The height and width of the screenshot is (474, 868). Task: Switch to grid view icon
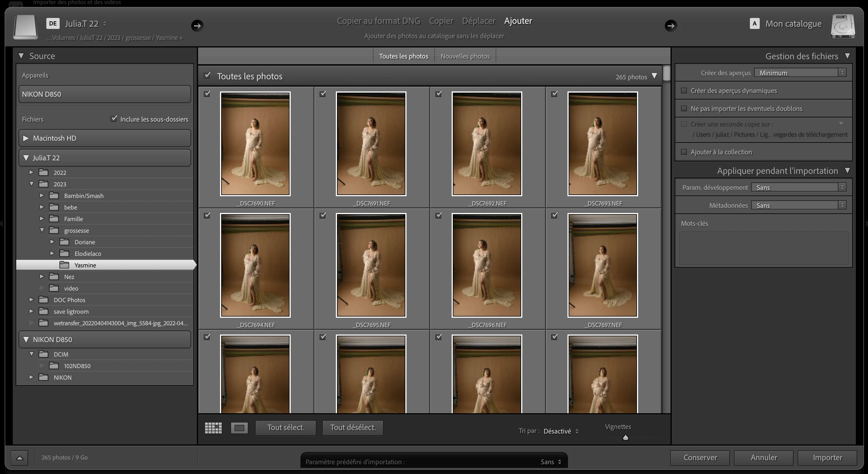click(213, 428)
